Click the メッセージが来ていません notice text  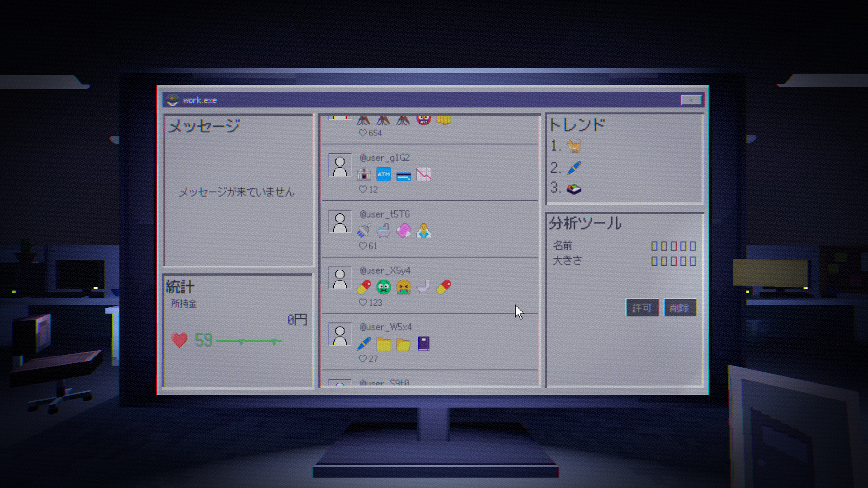237,192
